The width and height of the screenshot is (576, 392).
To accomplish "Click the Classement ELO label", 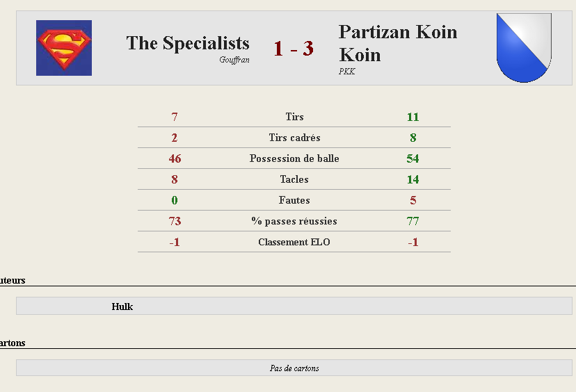I will pos(294,243).
